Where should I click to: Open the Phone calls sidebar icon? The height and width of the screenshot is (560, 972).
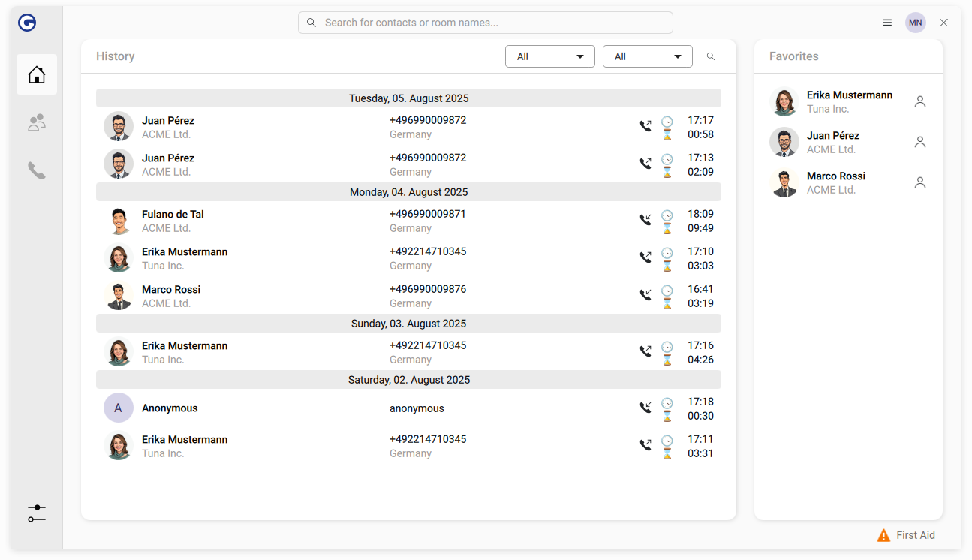(x=37, y=171)
